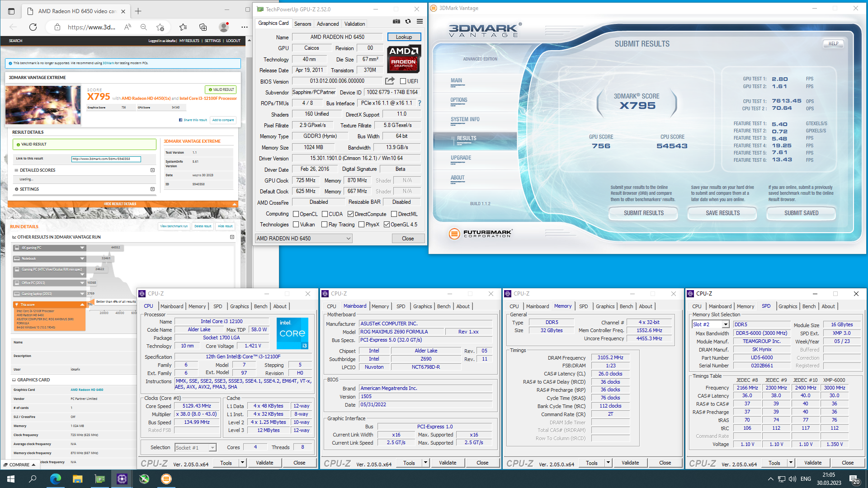Viewport: 868px width, 488px height.
Task: Open System Info in 3DMark Vantage sidebar
Action: [465, 120]
